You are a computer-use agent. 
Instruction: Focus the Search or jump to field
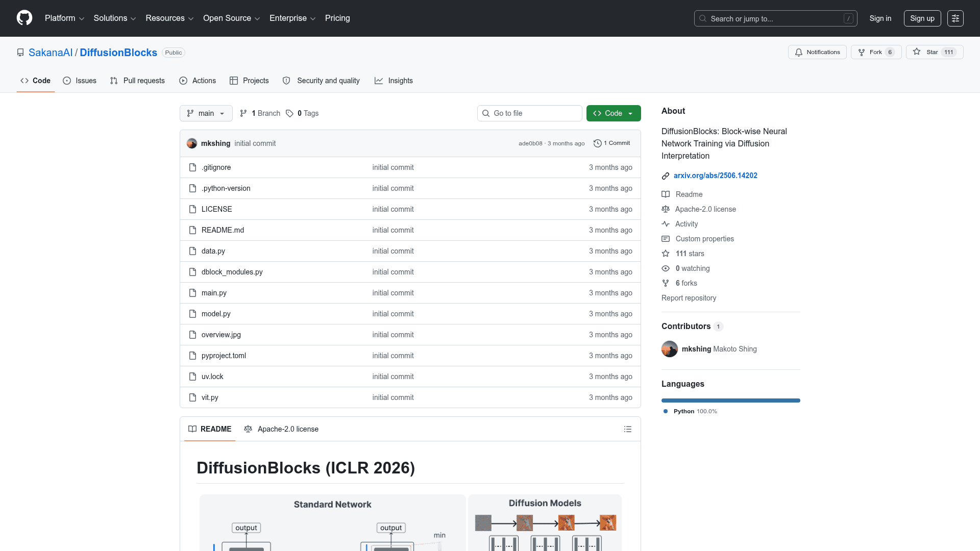[775, 18]
